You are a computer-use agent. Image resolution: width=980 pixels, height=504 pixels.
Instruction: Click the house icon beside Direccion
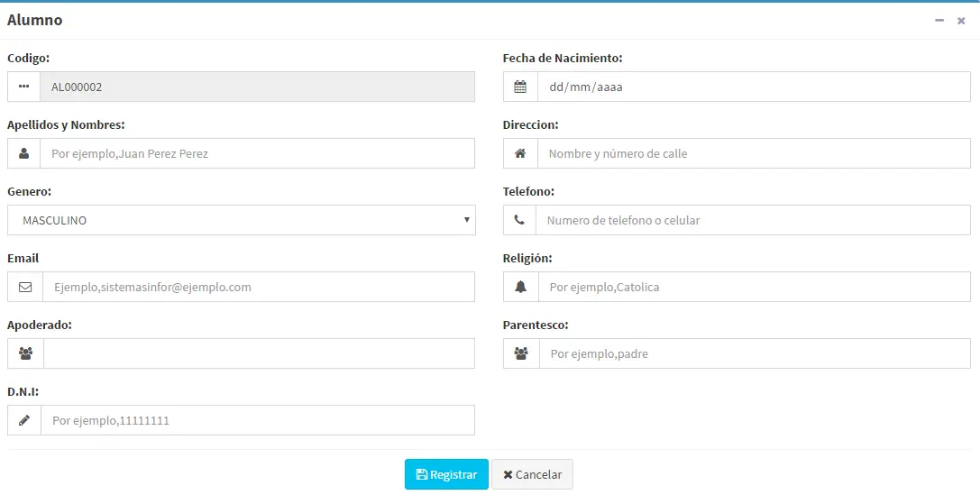coord(520,153)
